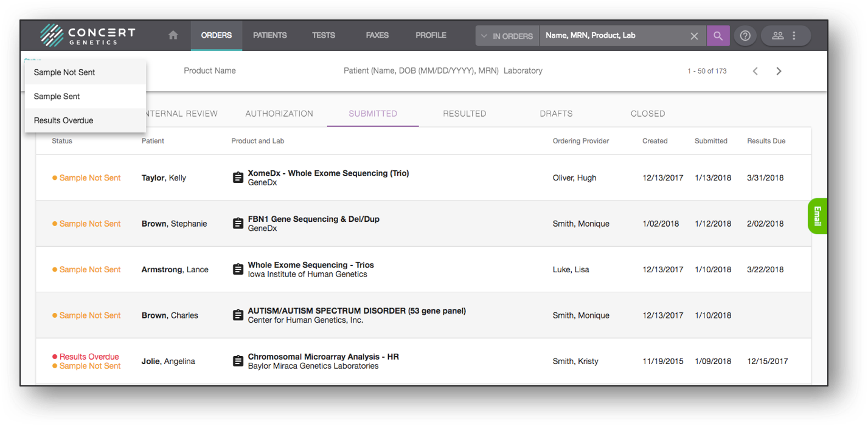Expand the In Orders search scope dropdown
The height and width of the screenshot is (426, 868).
tap(507, 36)
